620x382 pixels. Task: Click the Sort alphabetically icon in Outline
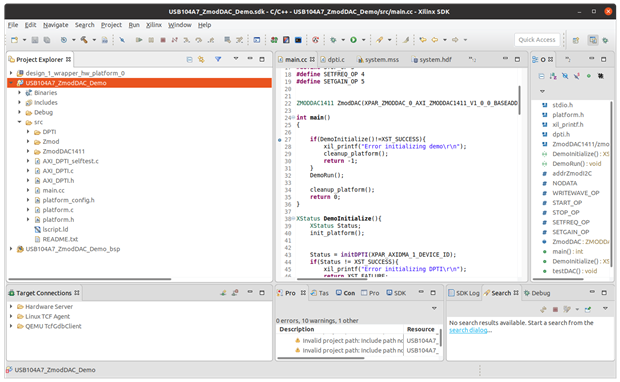553,76
